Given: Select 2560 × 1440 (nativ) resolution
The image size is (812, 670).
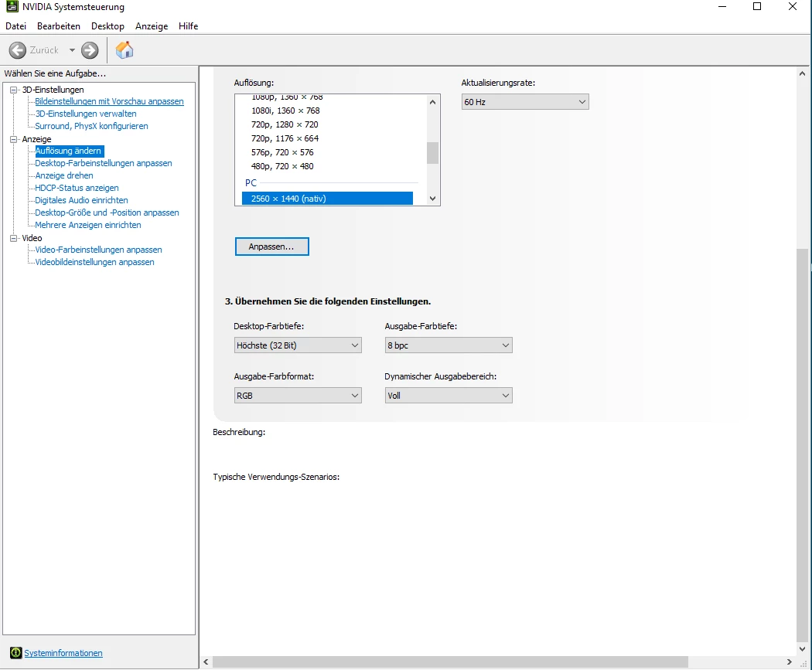Looking at the screenshot, I should pos(327,199).
